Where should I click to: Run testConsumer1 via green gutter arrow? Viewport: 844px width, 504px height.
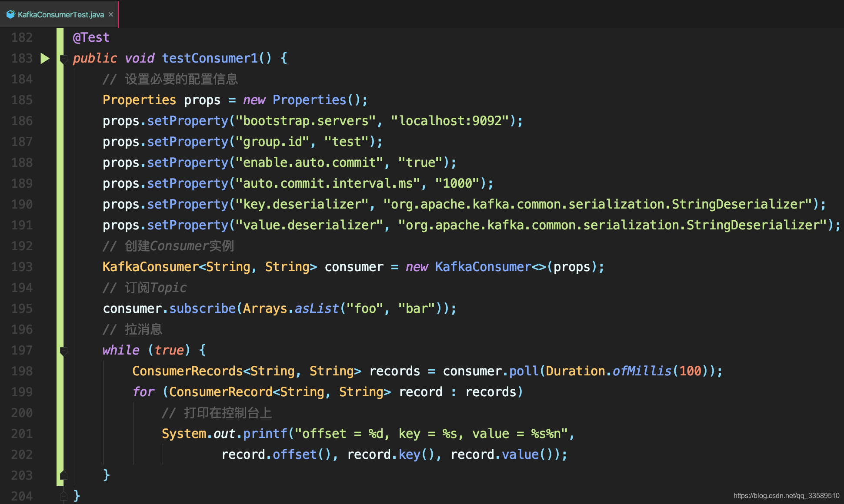(x=45, y=58)
